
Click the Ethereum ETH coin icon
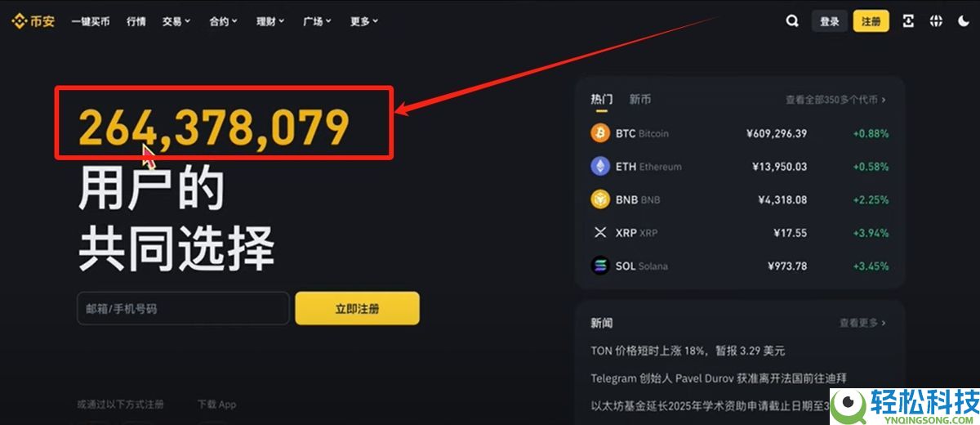coord(600,166)
